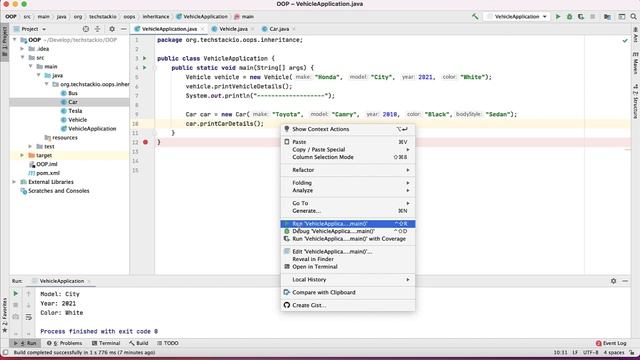The width and height of the screenshot is (640, 360).
Task: Rerun using the green arrow in Run panel
Action: (16, 293)
